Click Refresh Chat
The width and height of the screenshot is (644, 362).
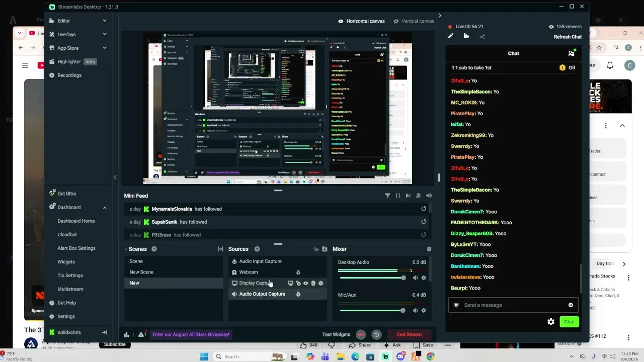point(568,37)
